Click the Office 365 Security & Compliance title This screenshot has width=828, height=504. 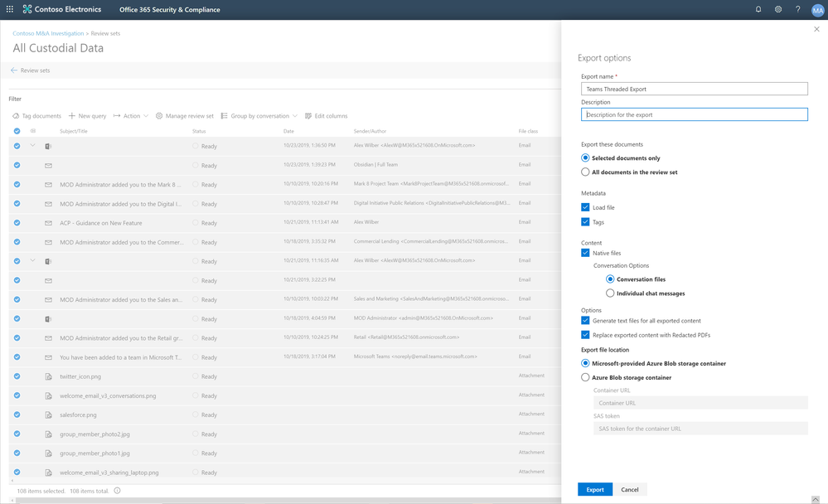170,9
